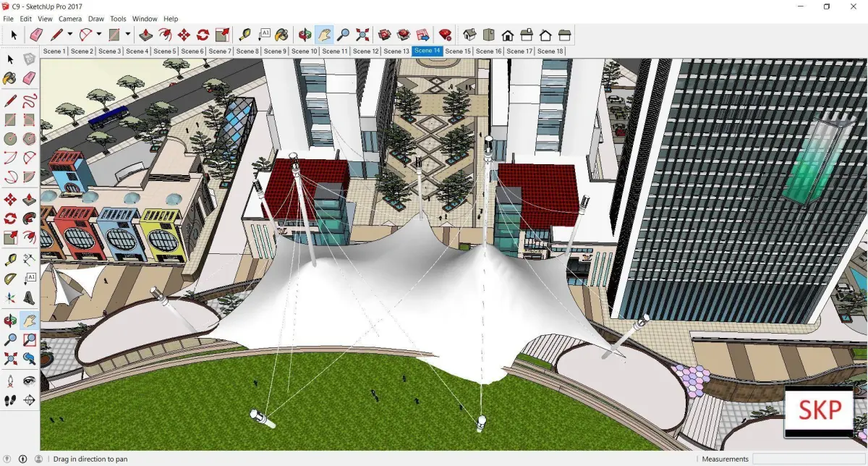This screenshot has width=868, height=466.
Task: Switch to Right view icon
Action: tap(527, 34)
